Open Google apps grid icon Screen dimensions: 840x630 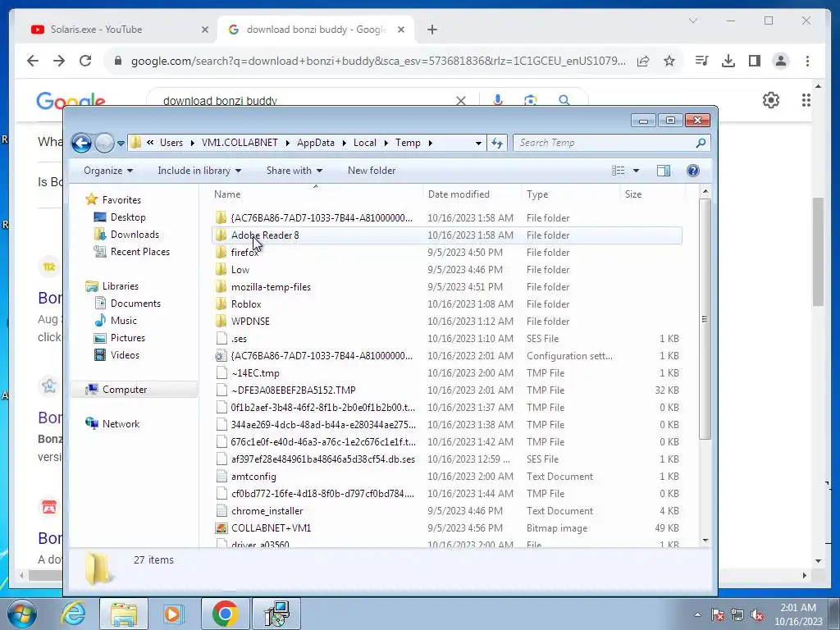(x=806, y=100)
